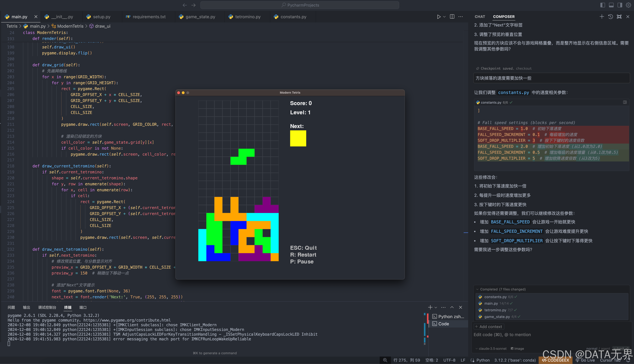Select Python interpreter 3.12.2 conda
The image size is (634, 364).
click(x=515, y=360)
